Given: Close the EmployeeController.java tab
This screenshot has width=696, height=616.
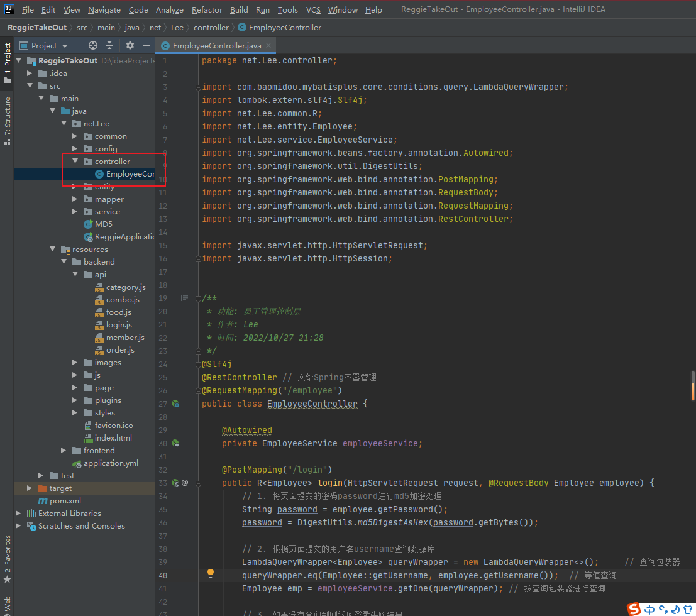Looking at the screenshot, I should point(268,45).
